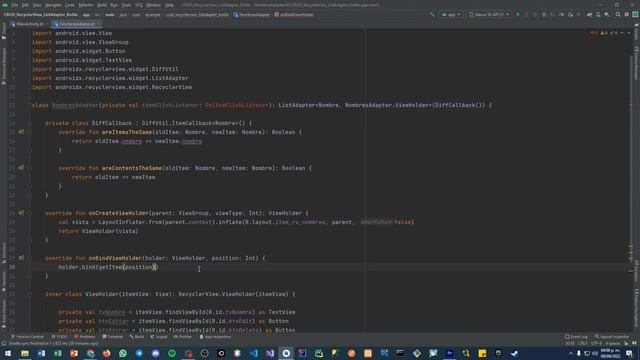This screenshot has height=360, width=640.
Task: Collapse the areContentsTheSame function fold marker
Action: (29, 168)
